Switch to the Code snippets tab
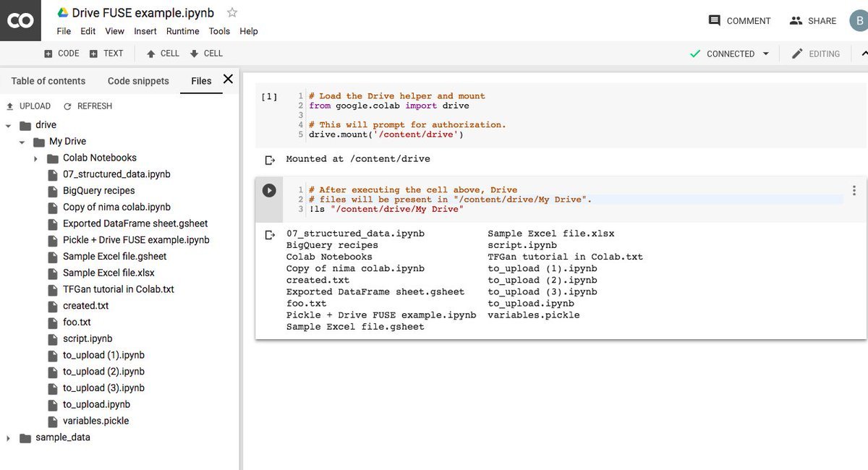 click(138, 81)
